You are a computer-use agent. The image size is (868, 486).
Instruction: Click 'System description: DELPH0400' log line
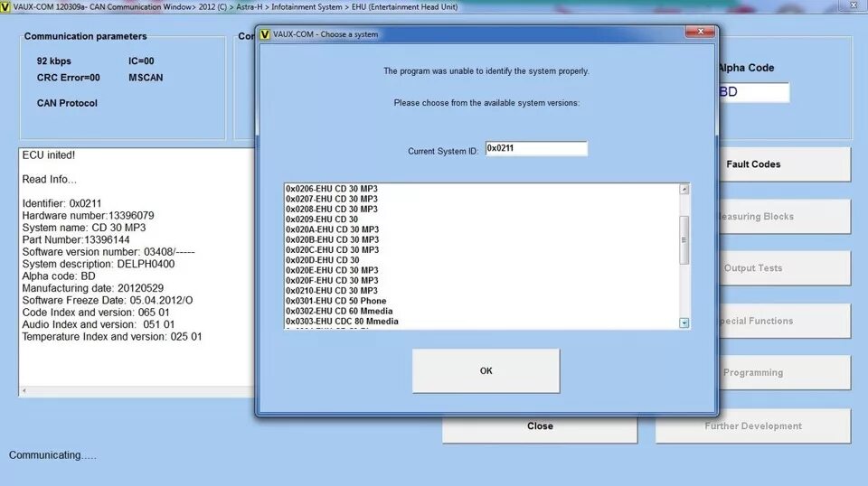click(99, 265)
